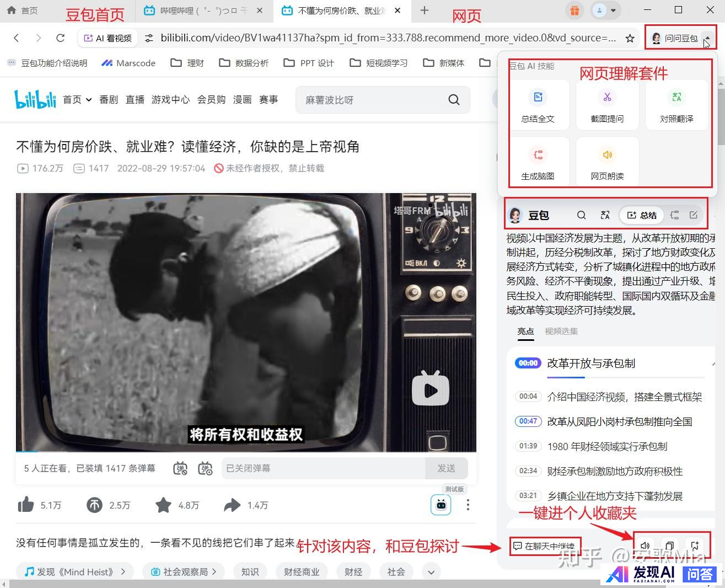
Task: Click the translate icon in 豆包 panel header
Action: pos(605,215)
